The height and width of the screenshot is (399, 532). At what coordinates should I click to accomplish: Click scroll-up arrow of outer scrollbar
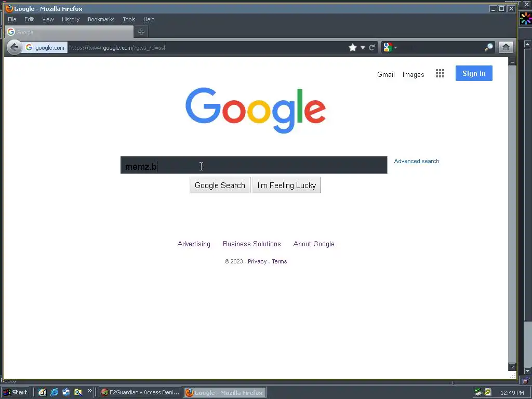527,44
